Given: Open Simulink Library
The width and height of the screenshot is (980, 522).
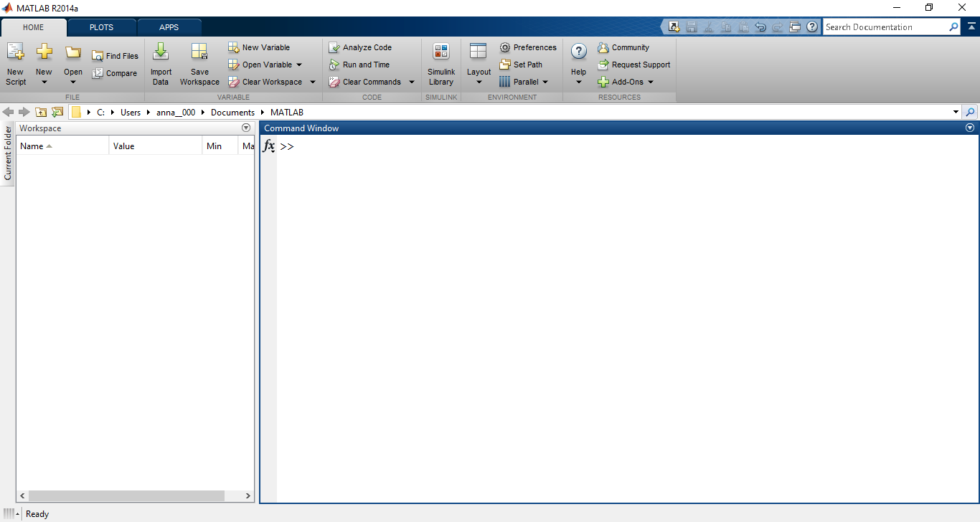Looking at the screenshot, I should [441, 65].
